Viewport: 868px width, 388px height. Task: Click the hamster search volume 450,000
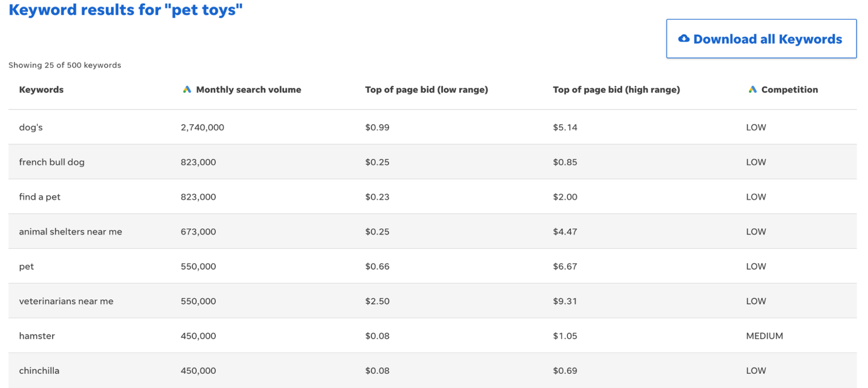198,336
